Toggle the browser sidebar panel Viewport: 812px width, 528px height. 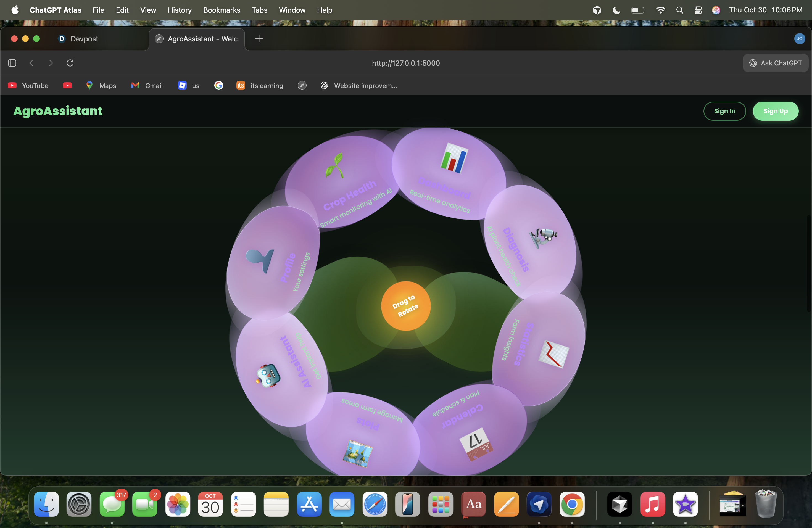(x=12, y=63)
